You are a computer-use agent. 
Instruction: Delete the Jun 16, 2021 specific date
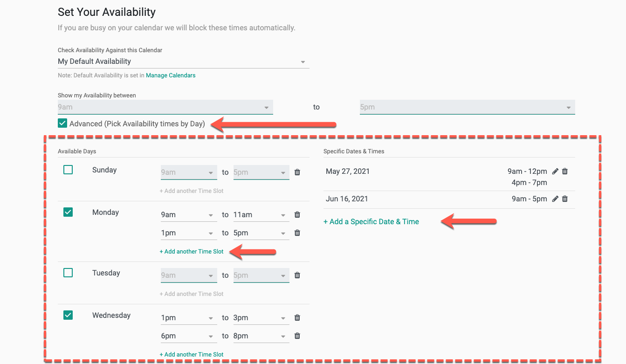[564, 199]
